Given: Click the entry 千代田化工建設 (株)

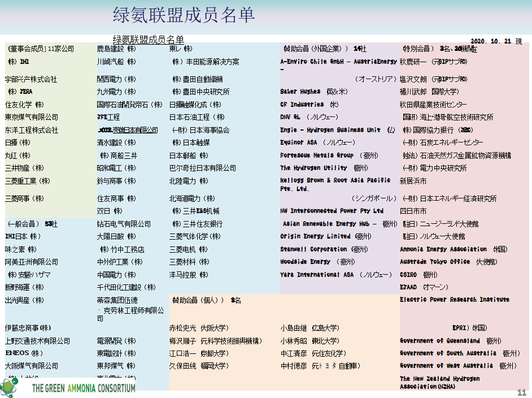Looking at the screenshot, I should [x=127, y=288].
